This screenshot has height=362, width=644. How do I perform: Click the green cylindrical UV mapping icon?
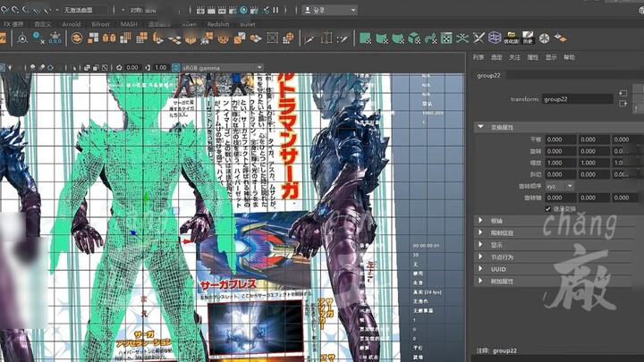pyautogui.click(x=382, y=38)
